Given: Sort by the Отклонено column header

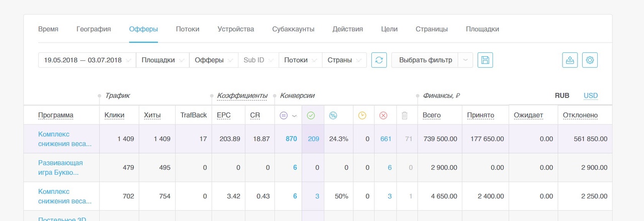Looking at the screenshot, I should click(x=581, y=116).
